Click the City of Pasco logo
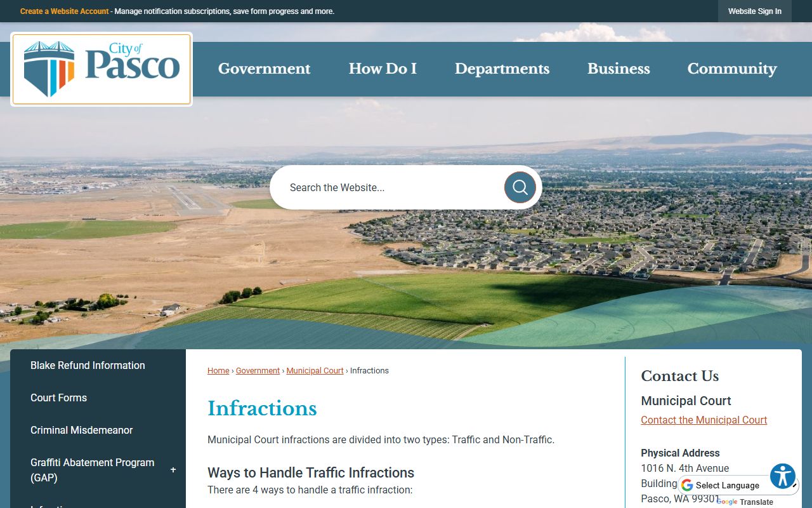 click(101, 69)
